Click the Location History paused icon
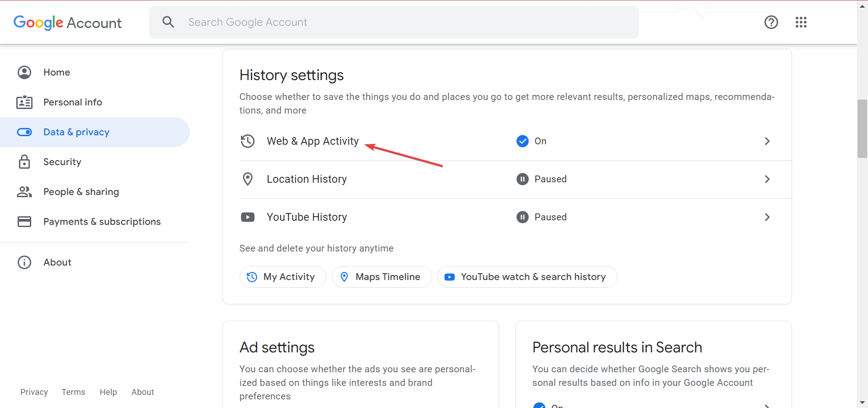 523,179
